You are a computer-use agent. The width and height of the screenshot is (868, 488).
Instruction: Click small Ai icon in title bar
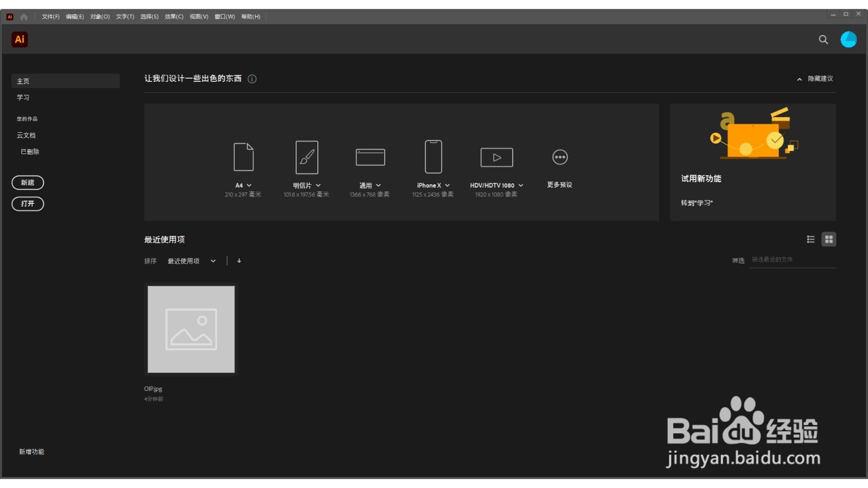click(10, 17)
